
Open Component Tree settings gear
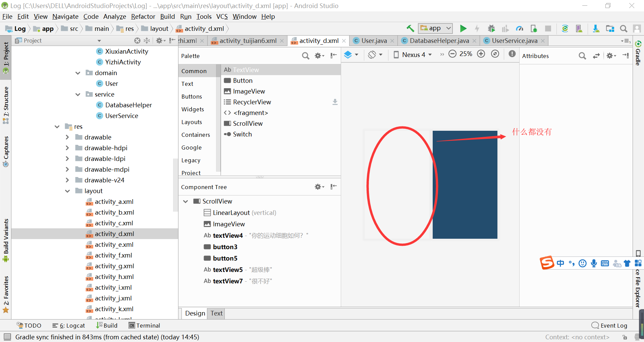point(319,187)
